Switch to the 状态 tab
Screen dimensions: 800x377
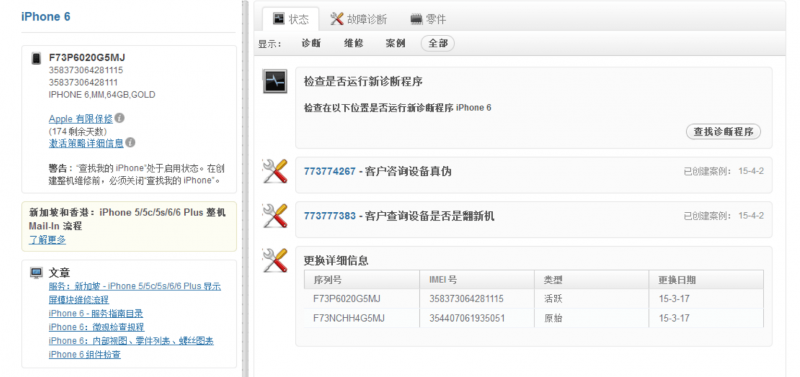point(291,19)
